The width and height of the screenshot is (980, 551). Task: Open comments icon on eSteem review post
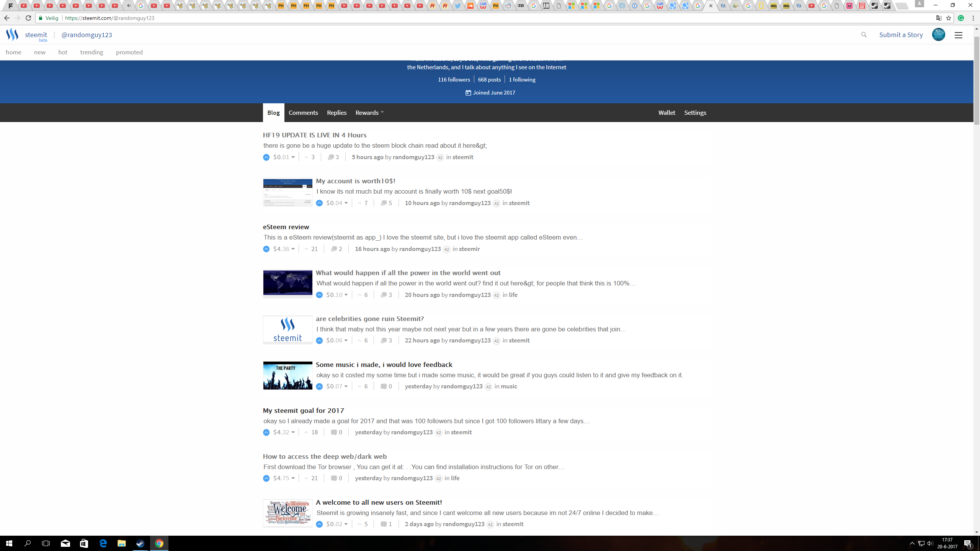[x=334, y=249]
